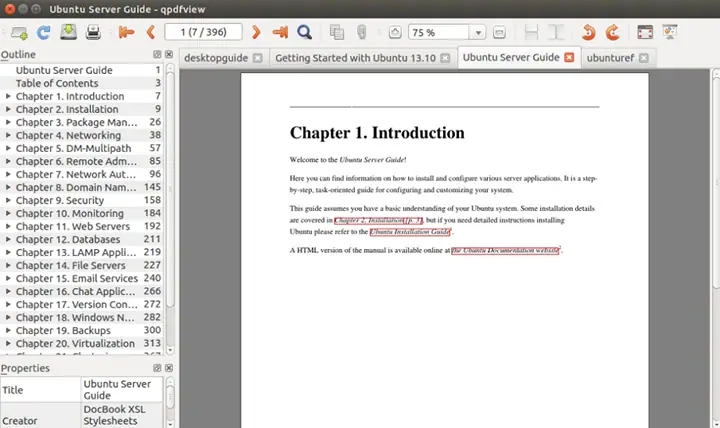Click the Open in new tab icon
This screenshot has width=720, height=428.
[19, 33]
